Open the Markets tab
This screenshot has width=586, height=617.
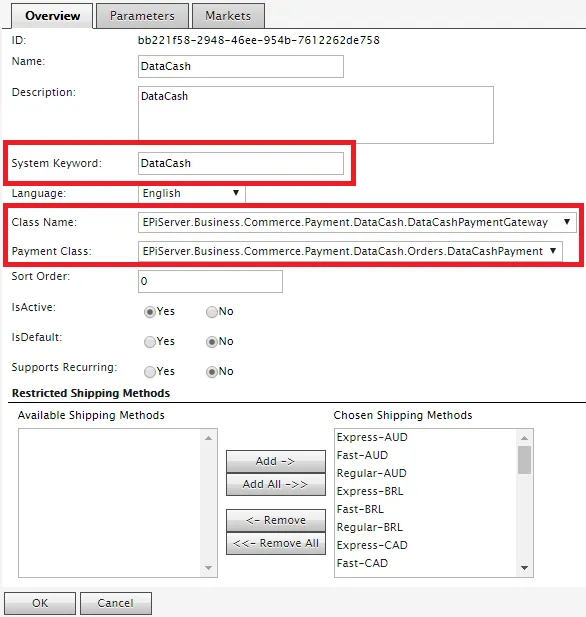pos(228,16)
